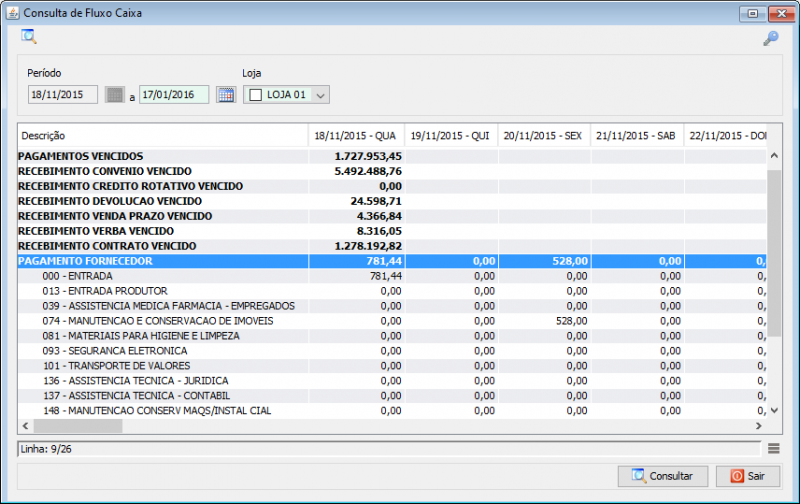
Task: Click the Consultar button
Action: click(x=662, y=476)
